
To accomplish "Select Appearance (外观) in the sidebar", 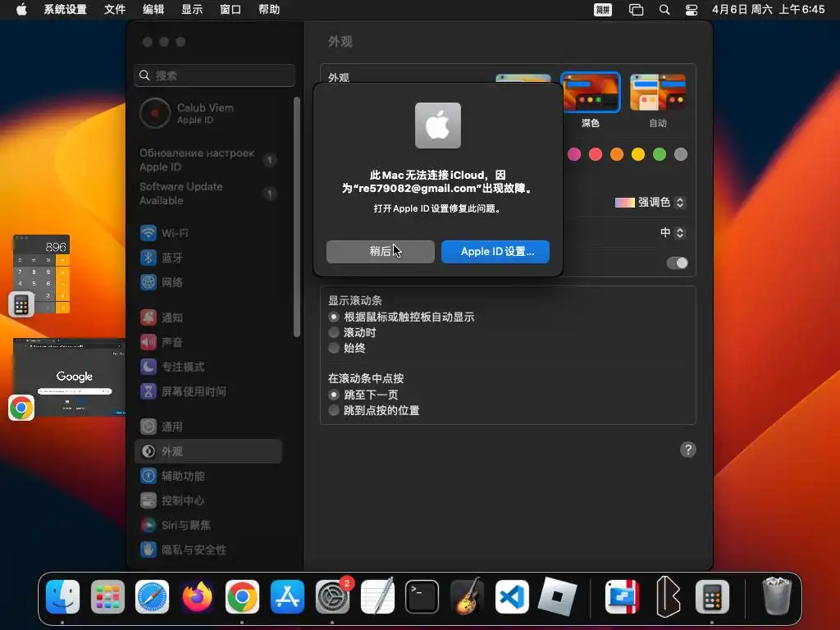I will coord(208,452).
